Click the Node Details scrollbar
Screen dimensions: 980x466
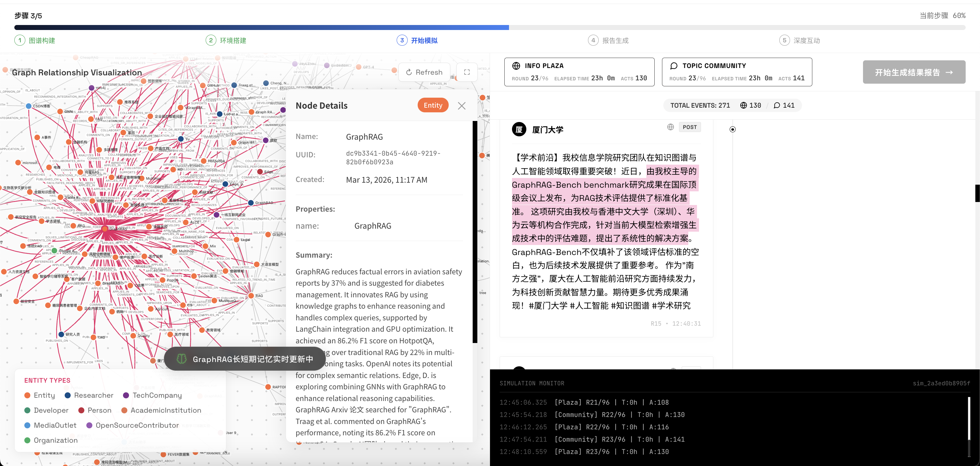pos(475,232)
